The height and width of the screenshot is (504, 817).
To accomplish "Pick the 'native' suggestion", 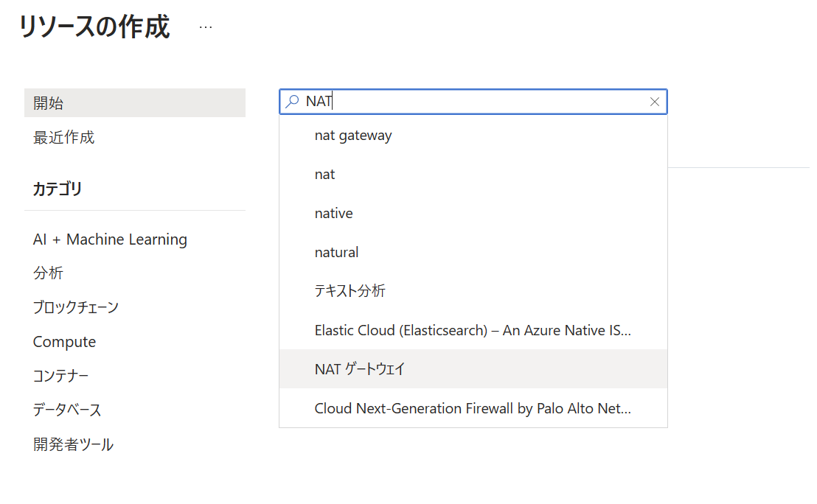I will pyautogui.click(x=333, y=214).
